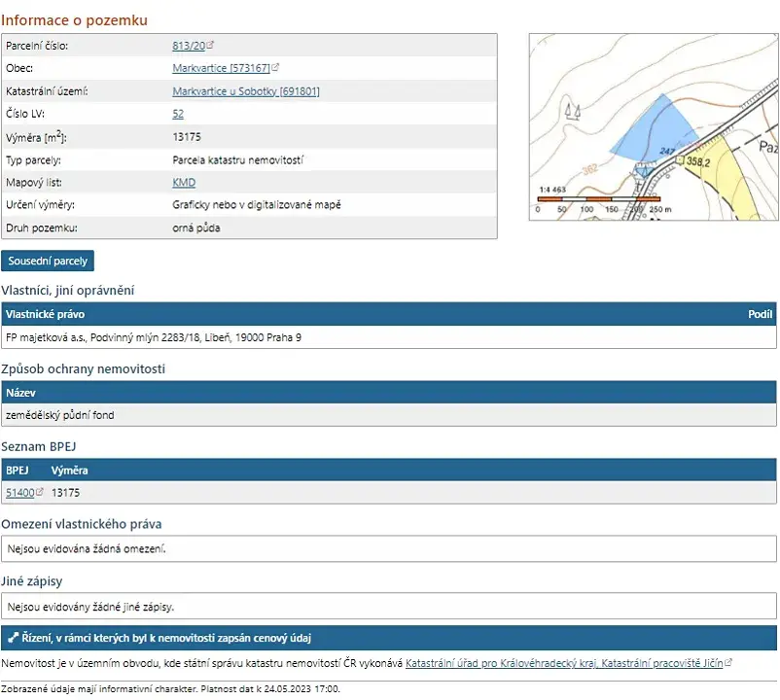Open the parcel number 813/20 link

(189, 46)
